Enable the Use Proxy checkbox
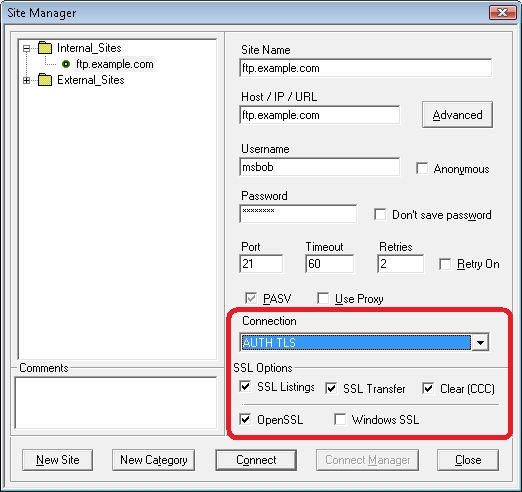The image size is (522, 492). [323, 298]
